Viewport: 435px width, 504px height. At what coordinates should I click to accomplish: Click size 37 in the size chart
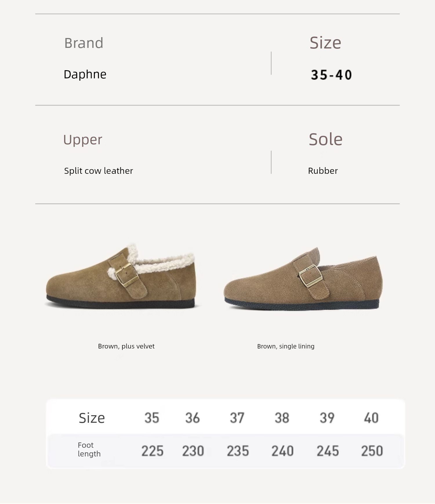coord(237,418)
